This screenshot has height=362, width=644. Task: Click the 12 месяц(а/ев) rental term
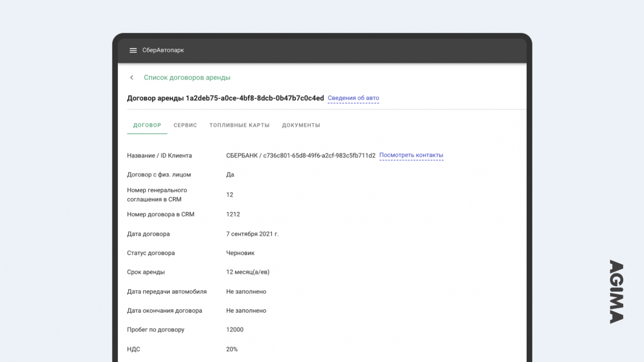[x=248, y=272]
